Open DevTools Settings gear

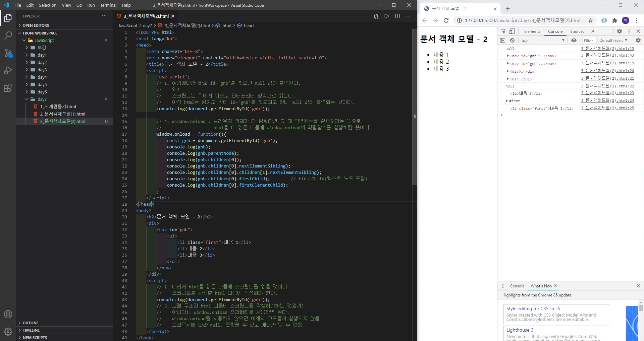pos(620,31)
